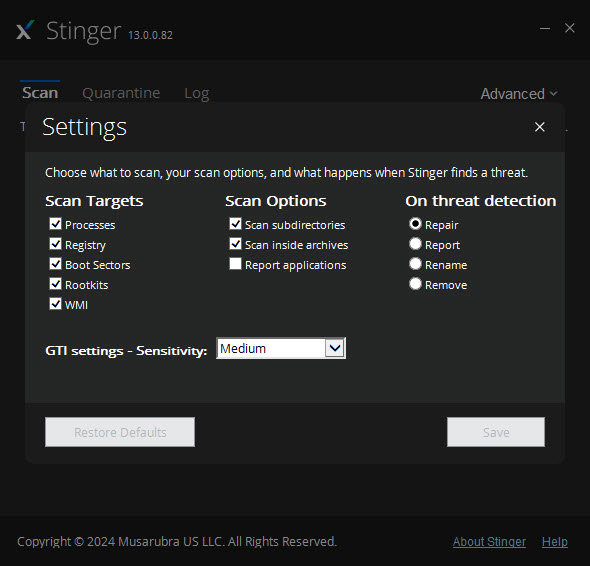Select the Rename radio button

(x=415, y=264)
